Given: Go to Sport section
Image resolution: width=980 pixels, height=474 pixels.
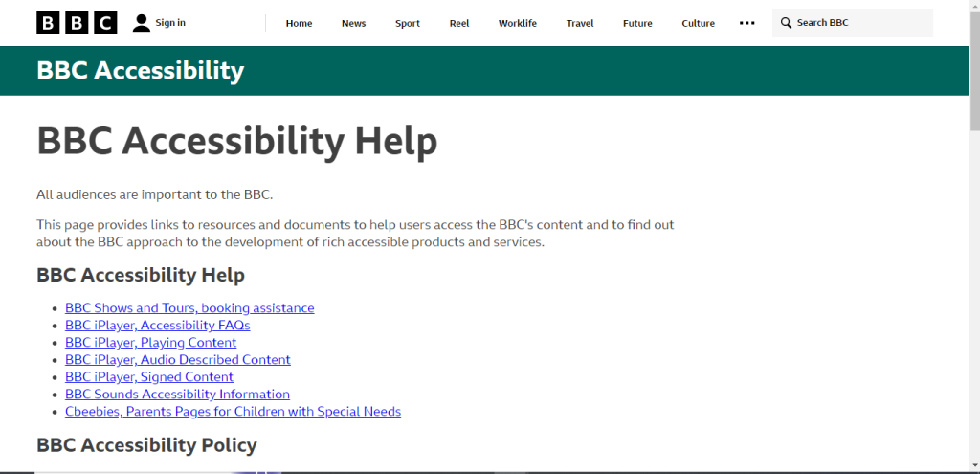Looking at the screenshot, I should pyautogui.click(x=408, y=23).
